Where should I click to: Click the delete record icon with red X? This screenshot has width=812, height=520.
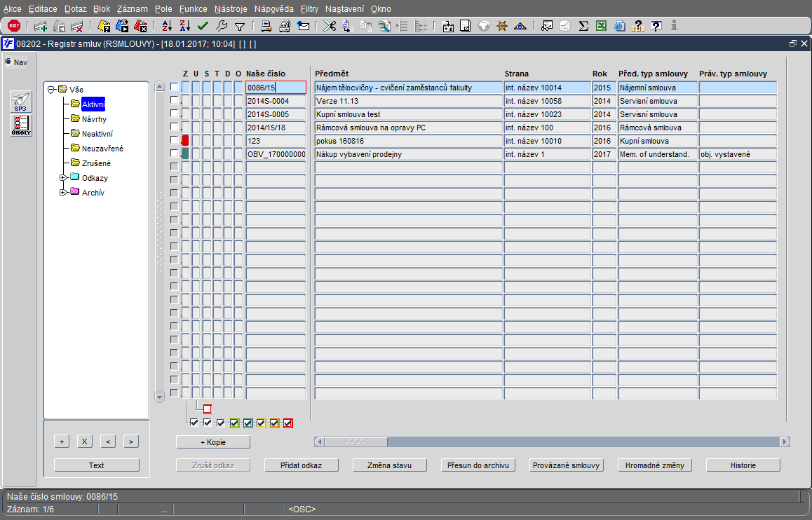(76, 26)
